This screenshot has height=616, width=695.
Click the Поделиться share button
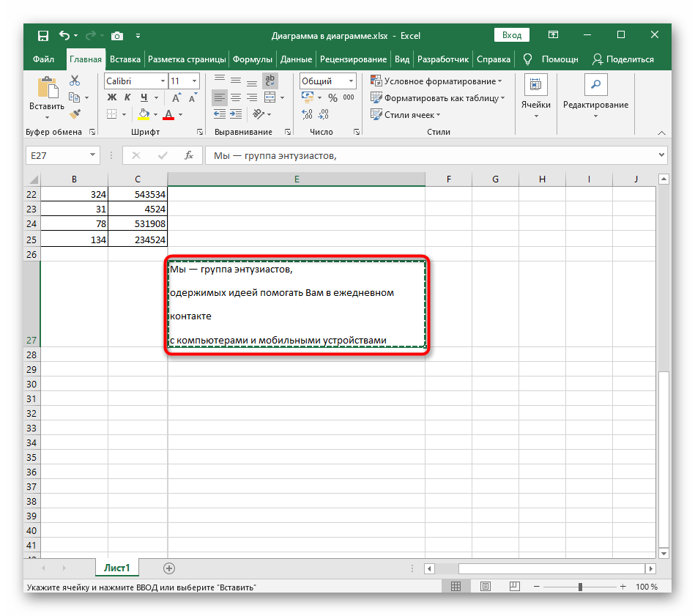pyautogui.click(x=622, y=59)
